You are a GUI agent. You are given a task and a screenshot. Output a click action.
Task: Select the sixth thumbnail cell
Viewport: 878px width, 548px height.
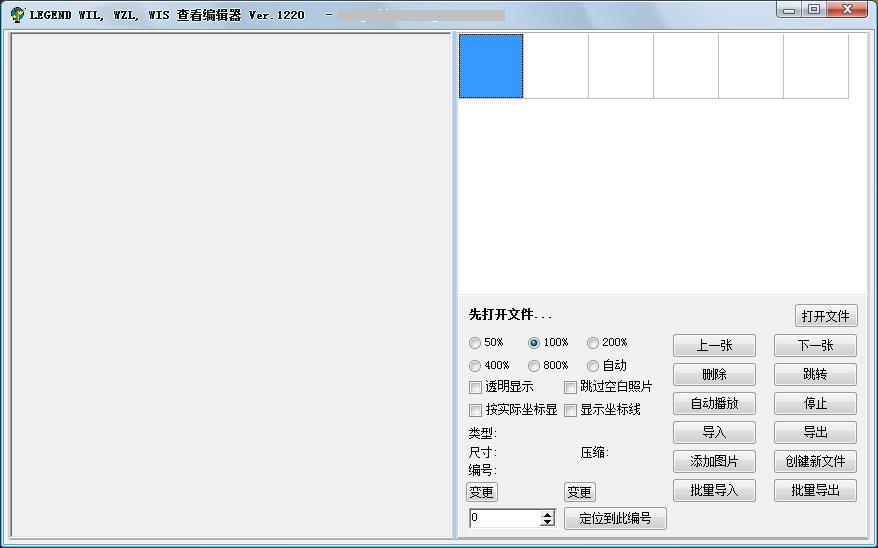click(x=816, y=66)
